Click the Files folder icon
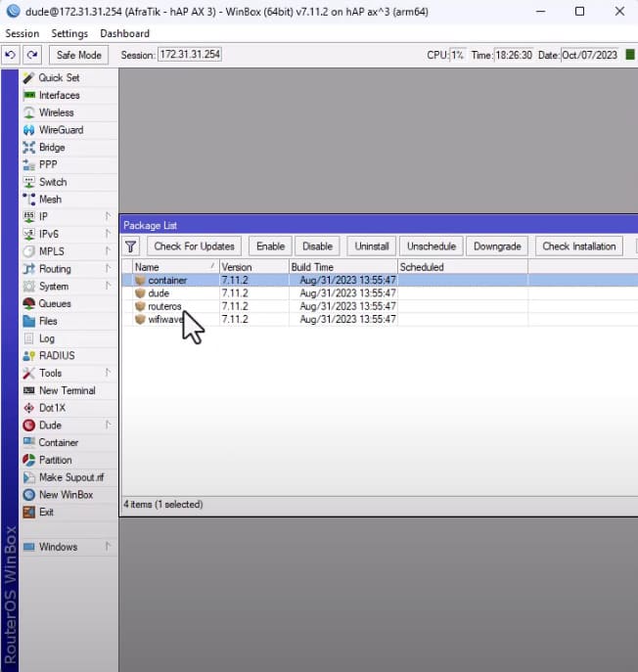 click(x=28, y=321)
